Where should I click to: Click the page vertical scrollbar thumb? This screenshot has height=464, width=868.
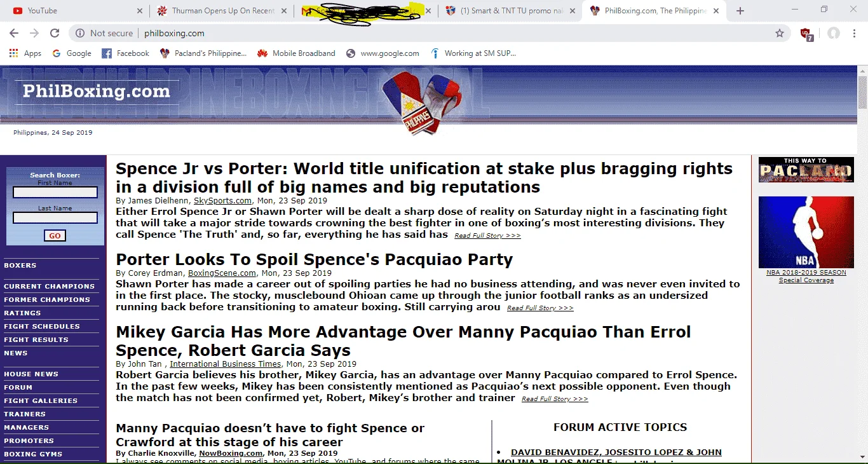[x=862, y=92]
